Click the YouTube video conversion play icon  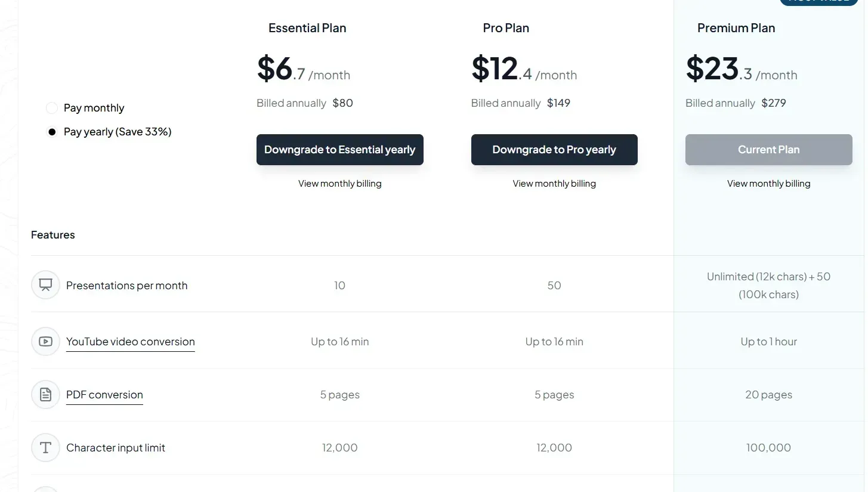coord(45,342)
